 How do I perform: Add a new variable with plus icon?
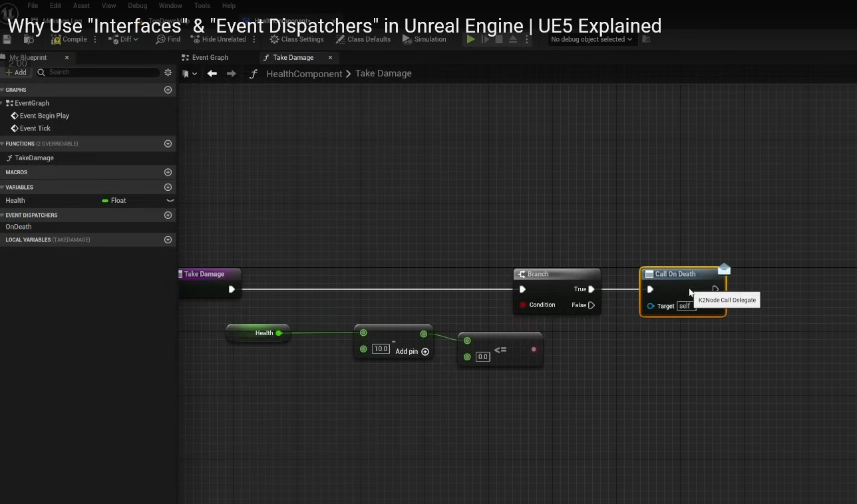point(168,188)
